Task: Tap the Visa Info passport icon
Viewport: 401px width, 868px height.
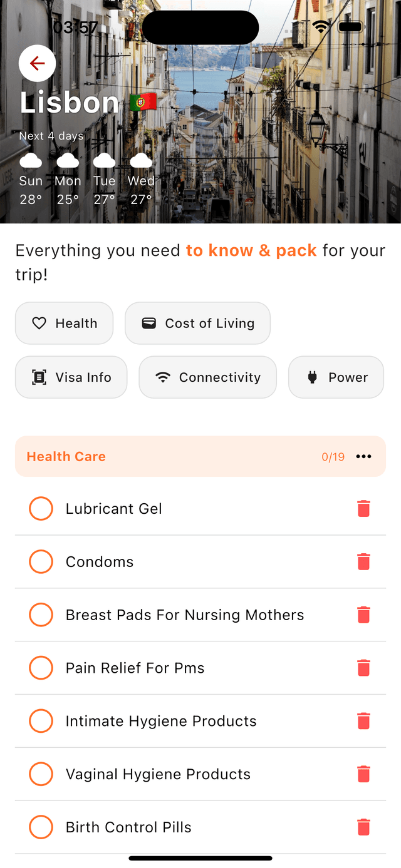Action: [38, 377]
